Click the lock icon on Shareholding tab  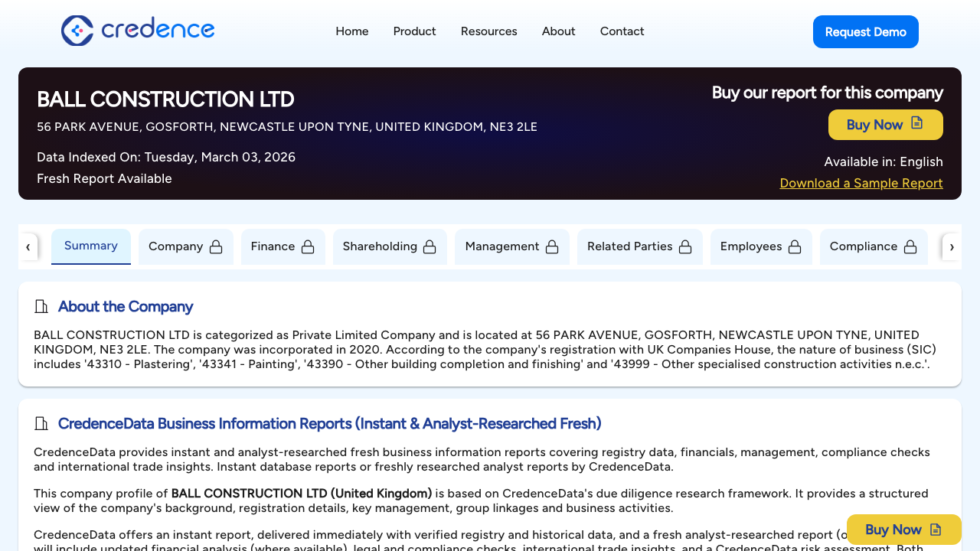(x=432, y=246)
